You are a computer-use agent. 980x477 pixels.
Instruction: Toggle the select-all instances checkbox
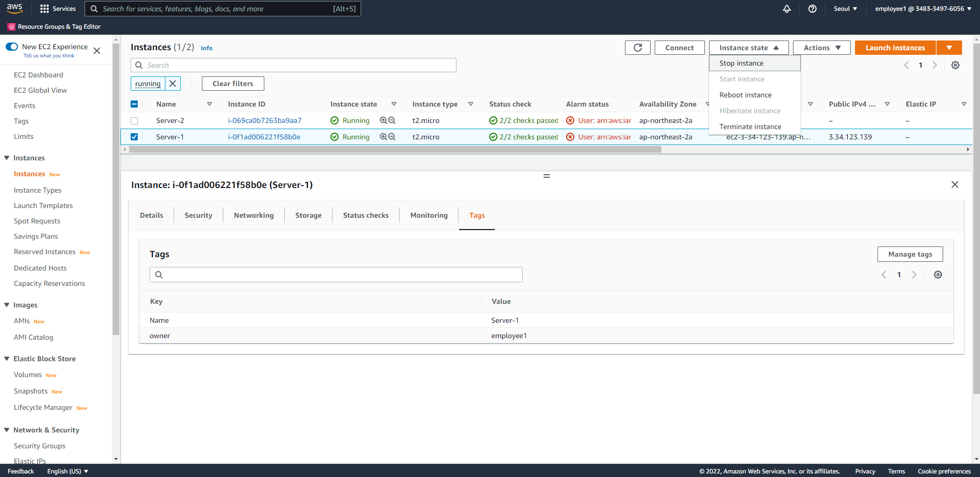[134, 104]
